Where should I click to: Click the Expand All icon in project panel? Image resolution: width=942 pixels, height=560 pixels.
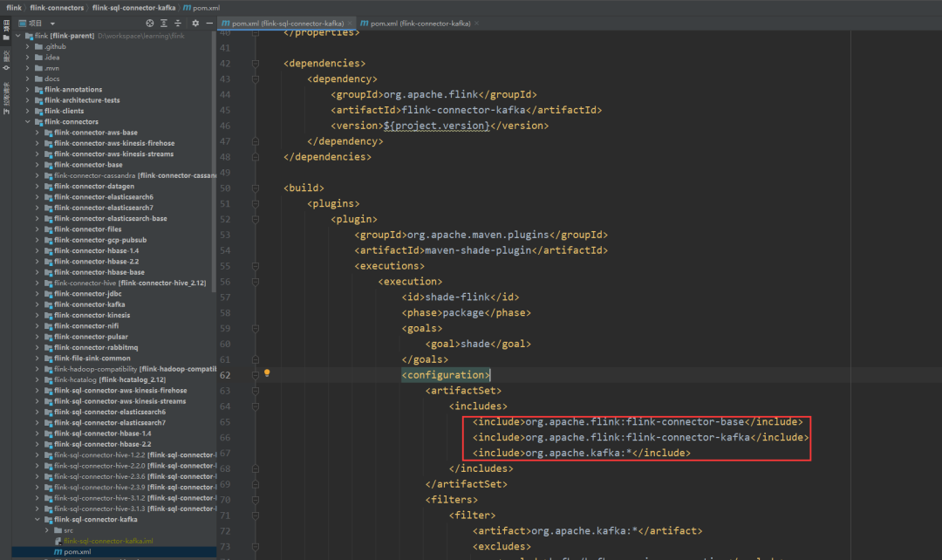click(165, 23)
